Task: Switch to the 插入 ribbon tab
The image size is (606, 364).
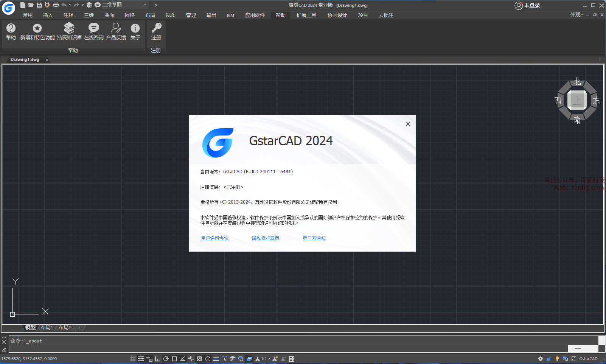Action: (x=48, y=15)
